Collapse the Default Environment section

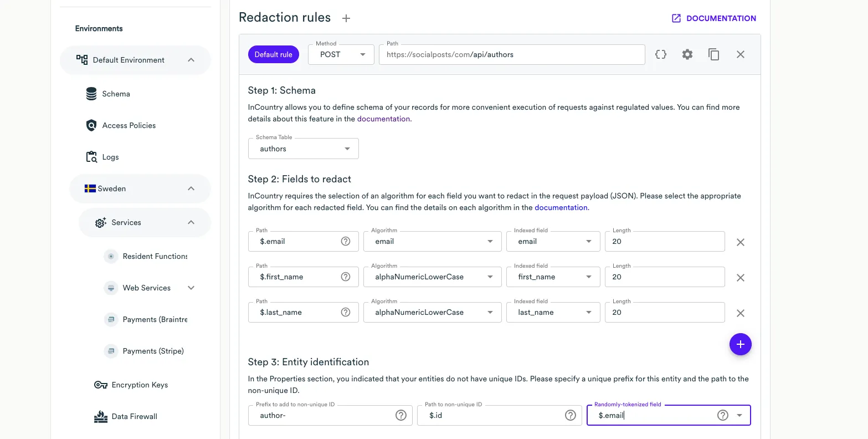tap(191, 59)
